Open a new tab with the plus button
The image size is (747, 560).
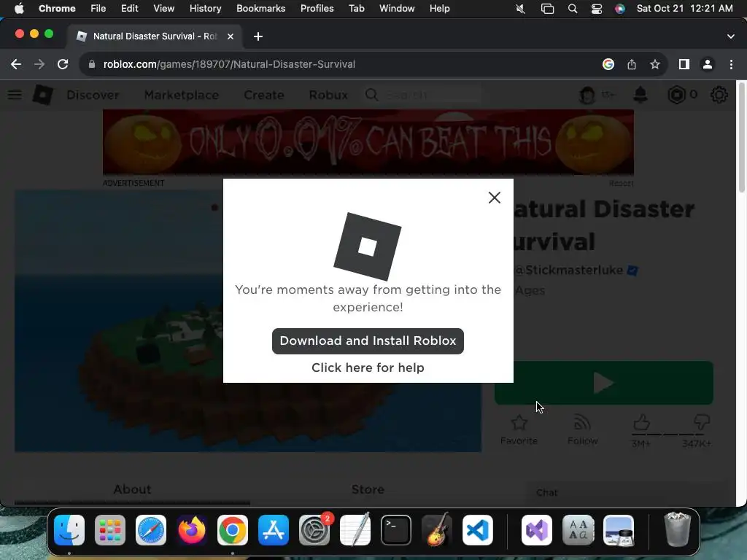point(258,36)
